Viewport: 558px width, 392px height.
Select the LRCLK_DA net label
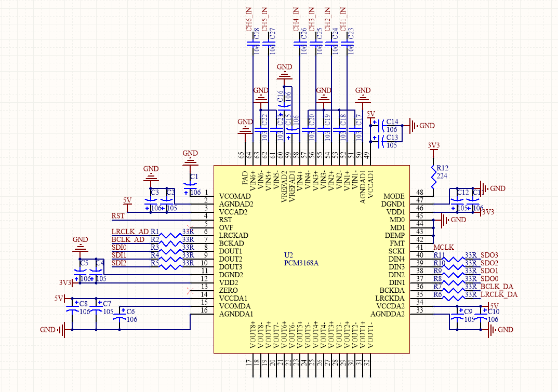click(499, 294)
